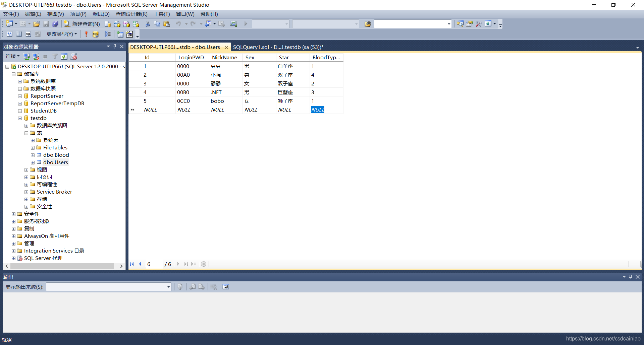Click the Copy icon in toolbar

(157, 24)
